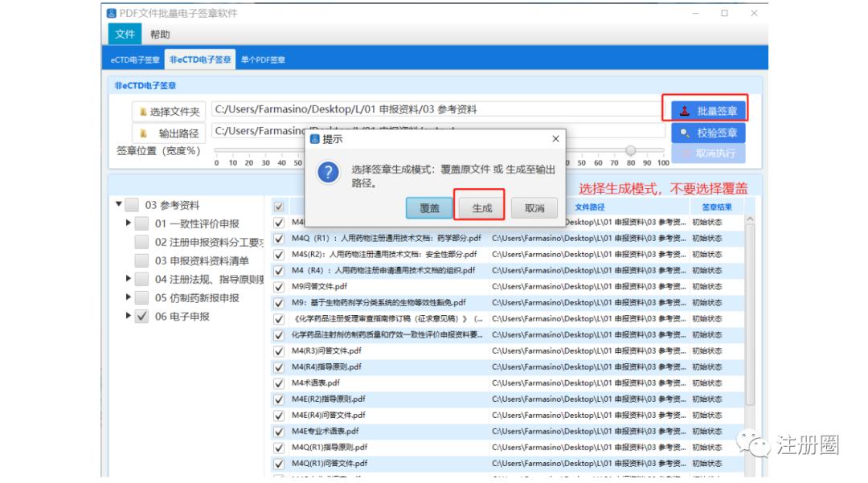The width and height of the screenshot is (868, 483).
Task: Open the folder icon beside 选择文件夹
Action: (143, 110)
